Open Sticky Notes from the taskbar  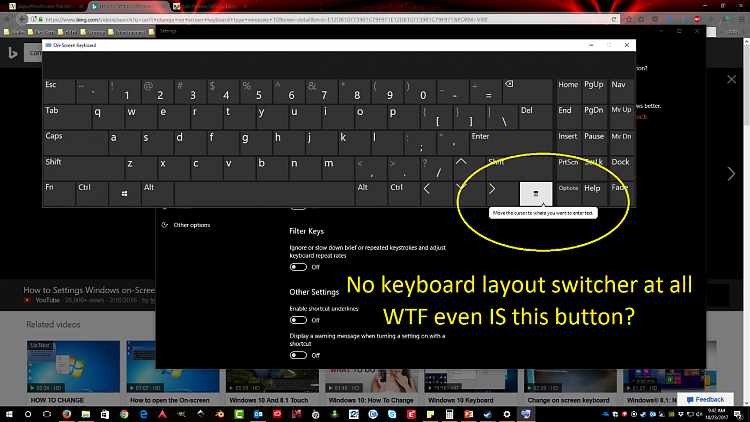(x=430, y=414)
